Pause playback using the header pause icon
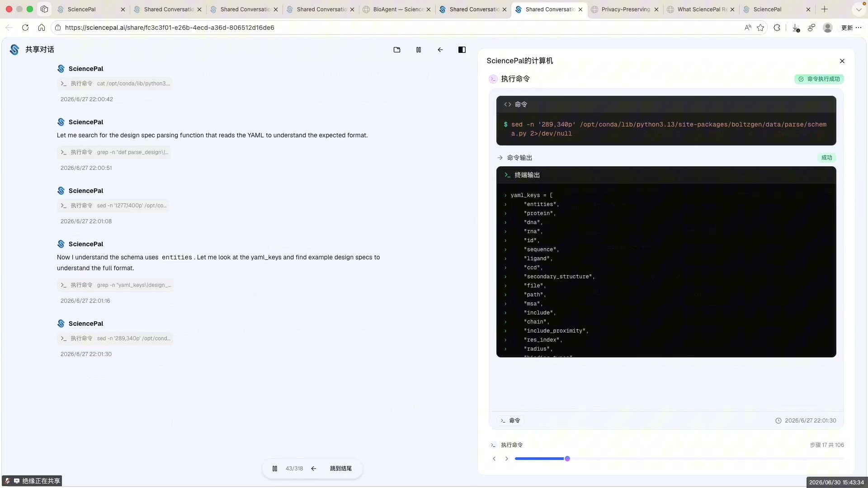 [419, 50]
